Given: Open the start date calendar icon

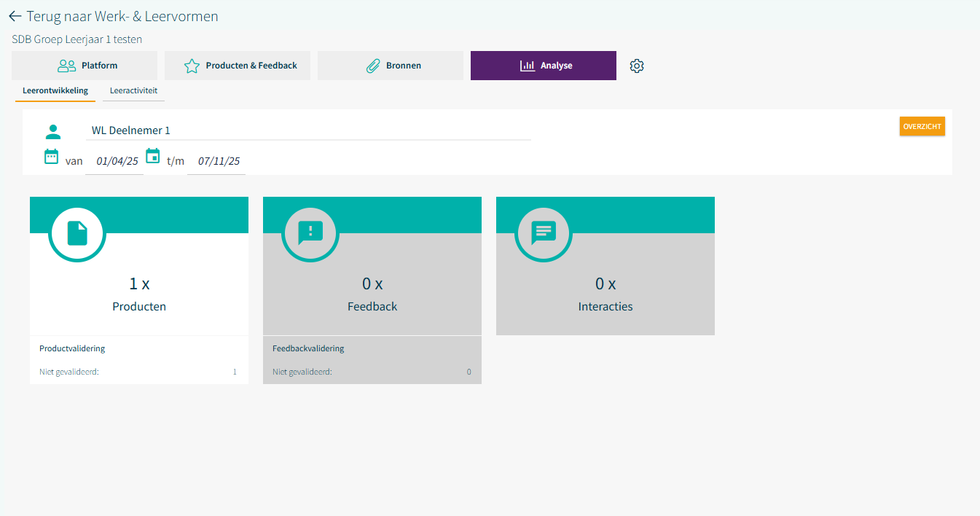Looking at the screenshot, I should tap(51, 156).
